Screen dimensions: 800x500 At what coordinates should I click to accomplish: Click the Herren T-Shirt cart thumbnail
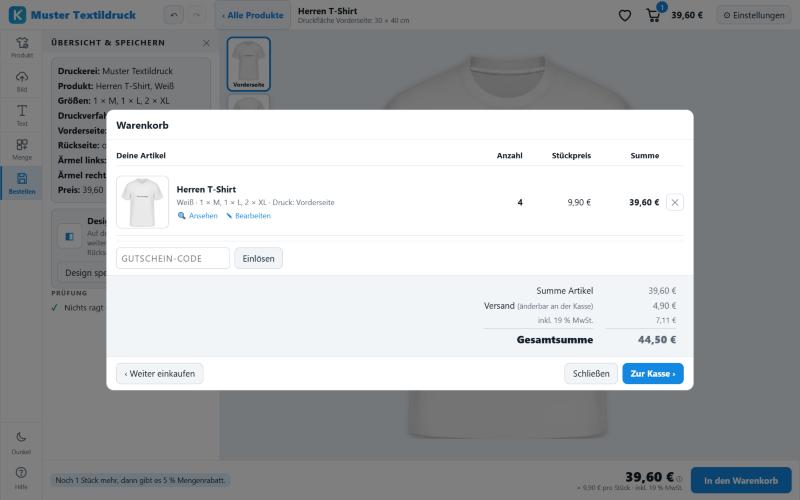tap(142, 202)
